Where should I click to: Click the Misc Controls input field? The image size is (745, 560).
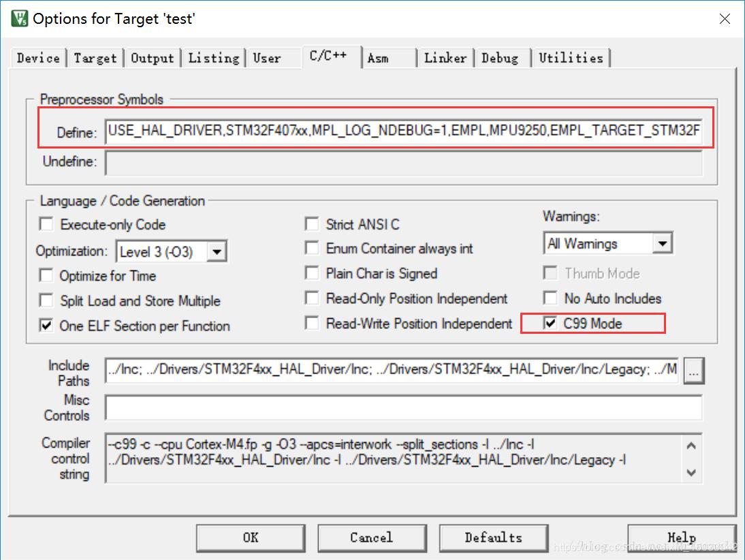click(x=403, y=409)
